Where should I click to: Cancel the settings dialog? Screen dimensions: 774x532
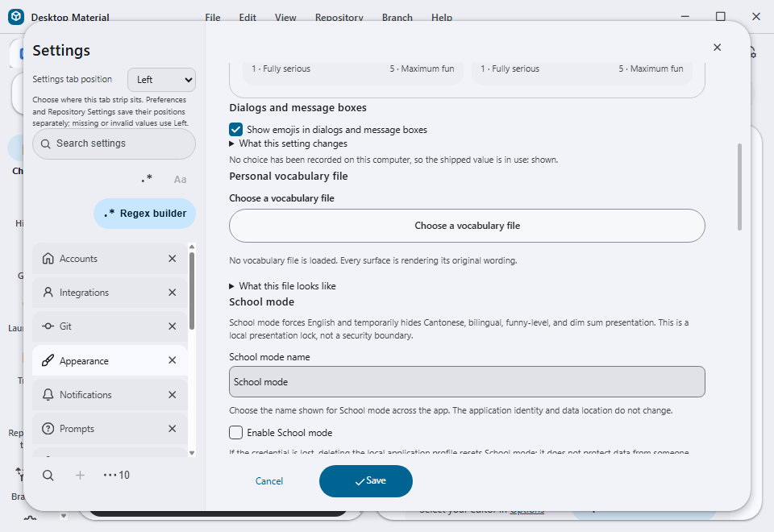[x=269, y=481]
